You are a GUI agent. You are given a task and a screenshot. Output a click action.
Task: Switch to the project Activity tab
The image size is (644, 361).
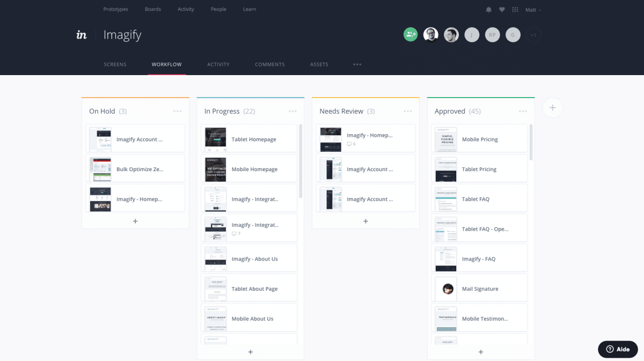click(x=218, y=64)
